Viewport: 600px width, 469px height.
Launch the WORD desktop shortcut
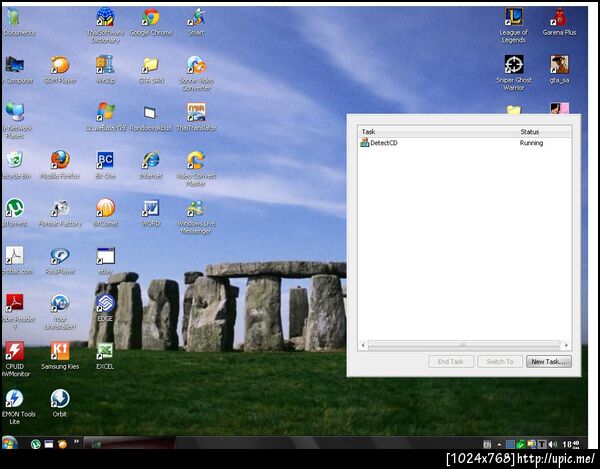pyautogui.click(x=151, y=213)
